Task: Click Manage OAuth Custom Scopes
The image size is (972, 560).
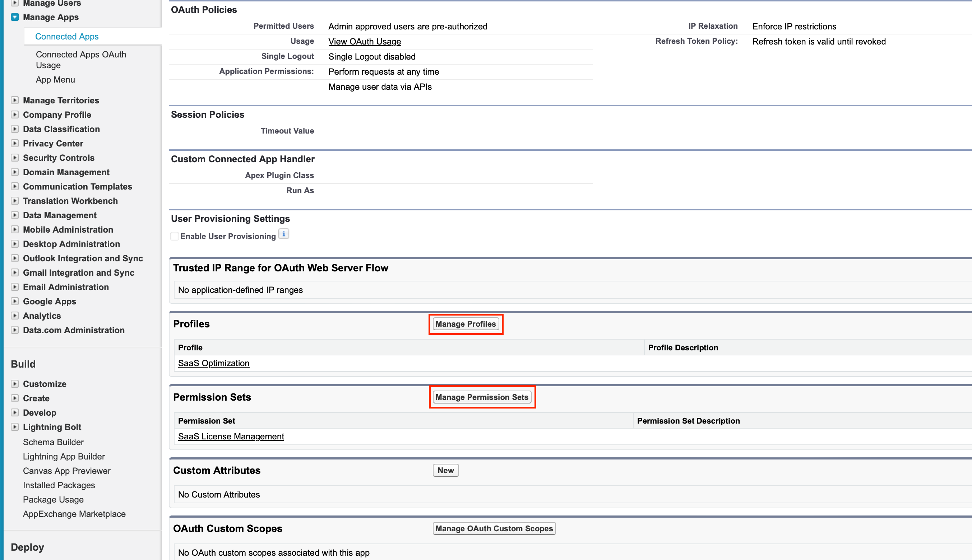Action: click(x=494, y=528)
